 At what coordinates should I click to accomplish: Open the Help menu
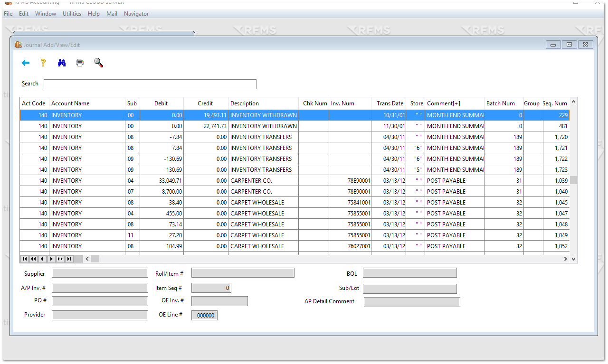[x=94, y=14]
